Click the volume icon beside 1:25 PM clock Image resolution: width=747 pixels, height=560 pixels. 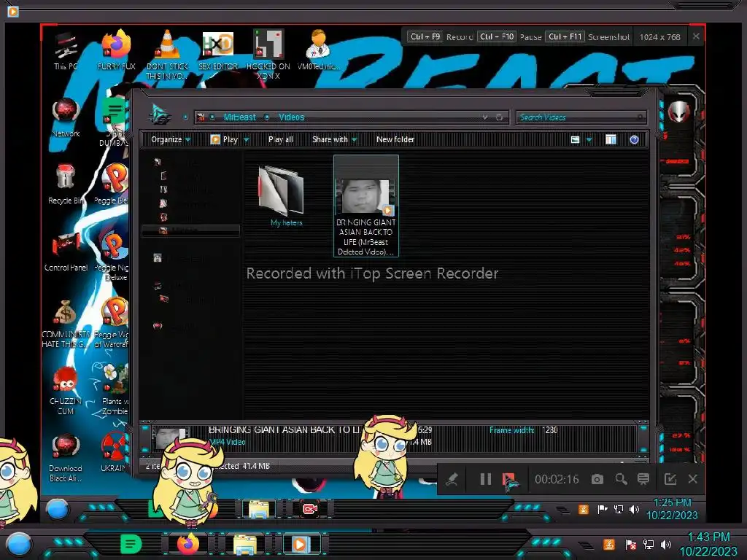point(634,510)
